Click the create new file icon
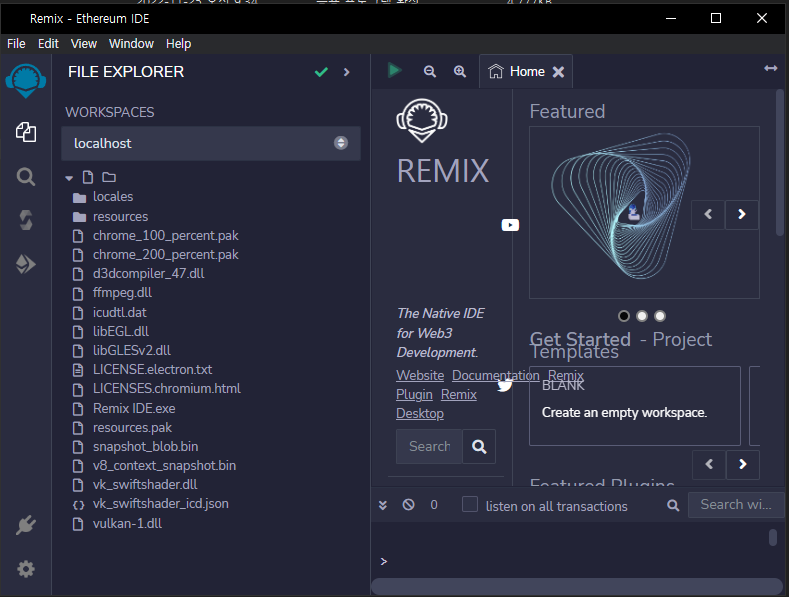This screenshot has width=789, height=597. [x=88, y=177]
